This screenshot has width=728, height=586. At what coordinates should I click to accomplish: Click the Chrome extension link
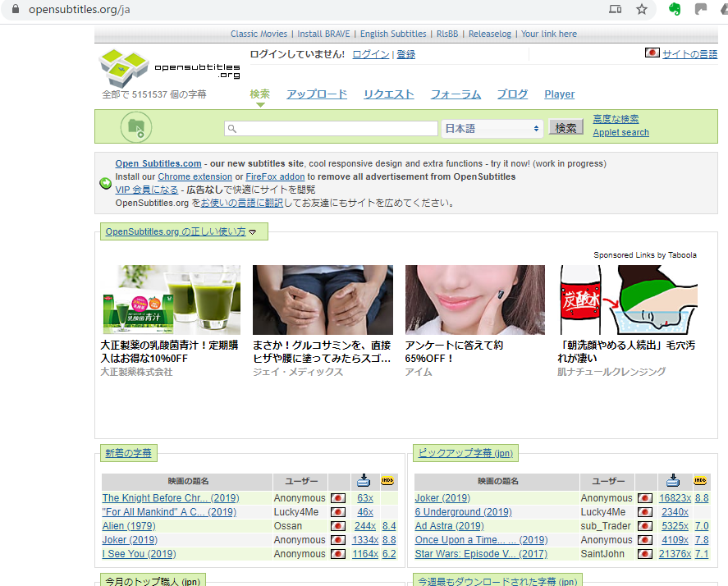[195, 176]
